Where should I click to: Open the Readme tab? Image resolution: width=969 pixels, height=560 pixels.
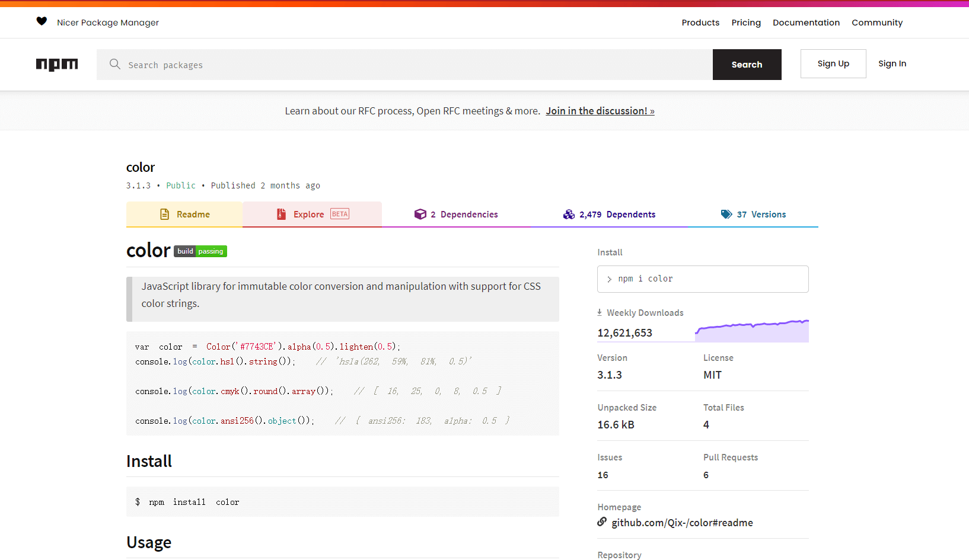click(x=184, y=215)
